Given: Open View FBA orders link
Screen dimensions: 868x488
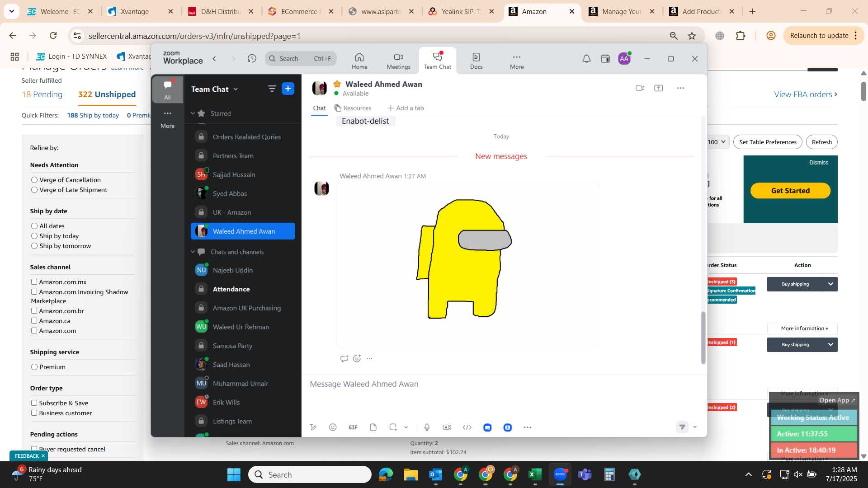Looking at the screenshot, I should click(806, 94).
